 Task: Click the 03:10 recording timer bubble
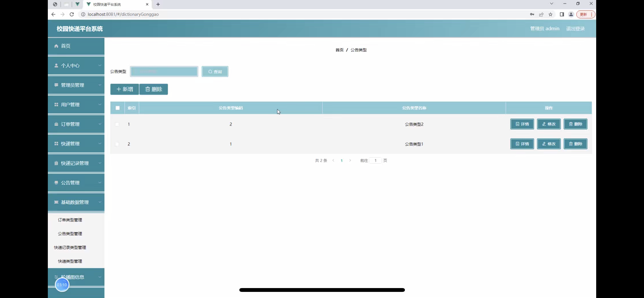tap(62, 285)
